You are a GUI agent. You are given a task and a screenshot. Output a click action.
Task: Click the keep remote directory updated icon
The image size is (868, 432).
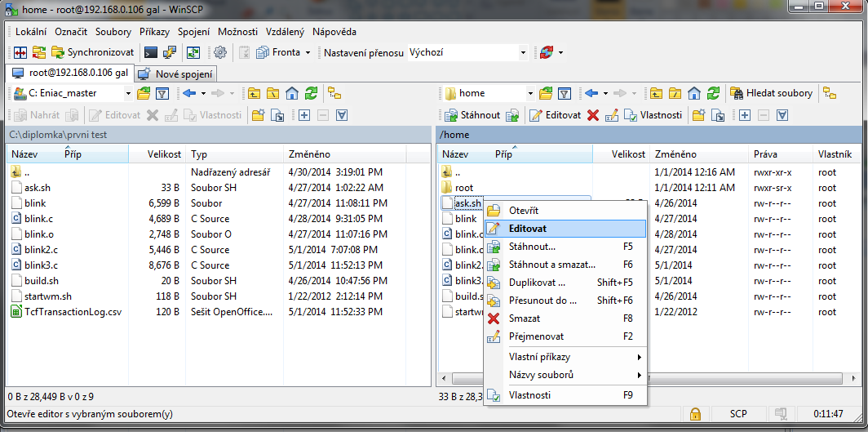[x=193, y=52]
